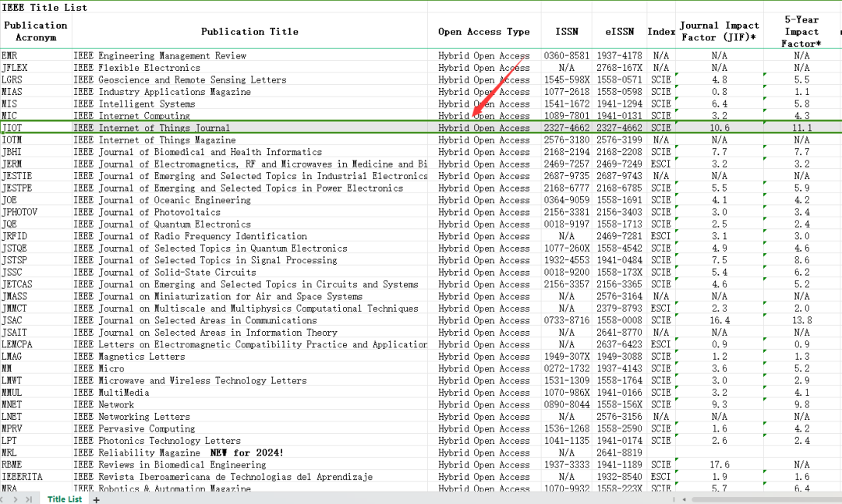Select the Publication Title header cell
This screenshot has width=842, height=504.
pyautogui.click(x=249, y=31)
